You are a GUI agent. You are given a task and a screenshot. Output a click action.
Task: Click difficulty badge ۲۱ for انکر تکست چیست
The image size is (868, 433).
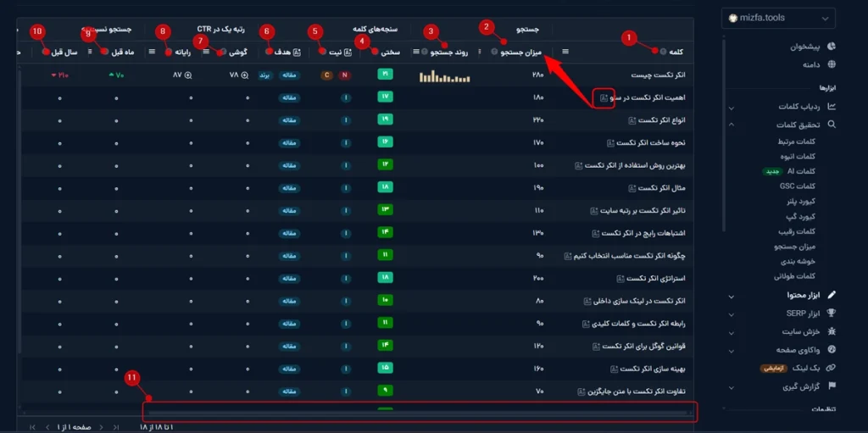(x=385, y=75)
